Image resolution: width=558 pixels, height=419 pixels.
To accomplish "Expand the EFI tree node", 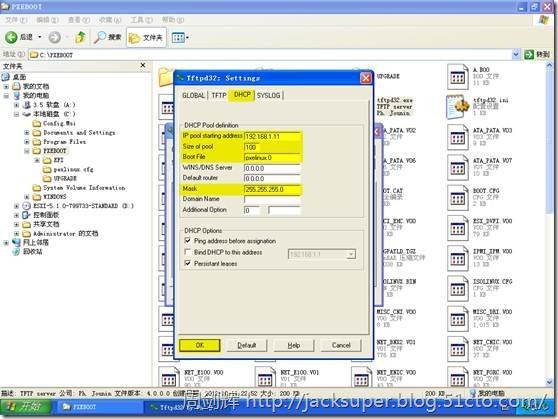I will (37, 160).
